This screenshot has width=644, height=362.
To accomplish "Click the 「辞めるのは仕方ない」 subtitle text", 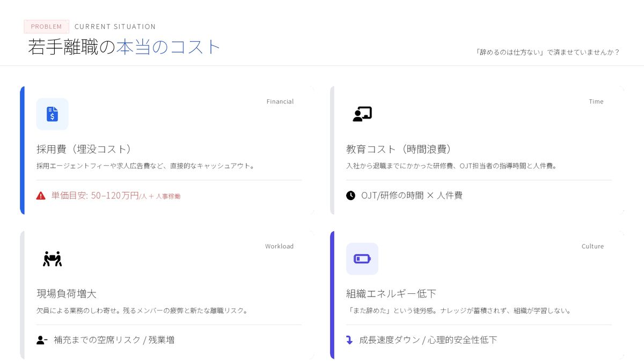I will [547, 53].
